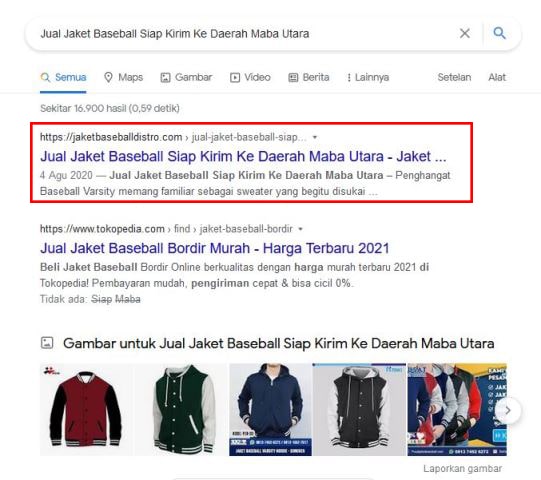Screen dimensions: 541x480
Task: Open the Maps tab with pin icon
Action: (124, 77)
